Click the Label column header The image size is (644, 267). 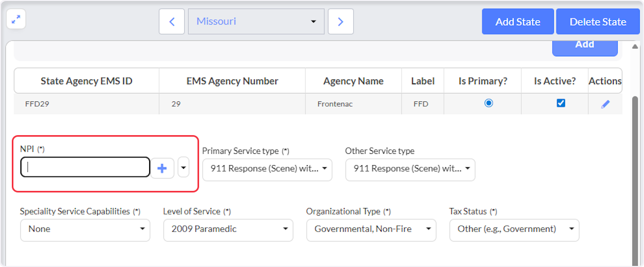click(x=423, y=81)
